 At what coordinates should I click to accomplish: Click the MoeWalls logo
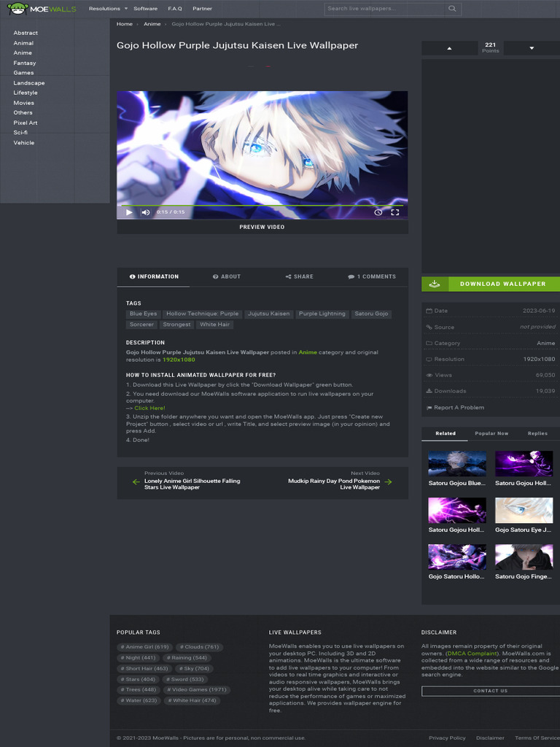tap(42, 9)
